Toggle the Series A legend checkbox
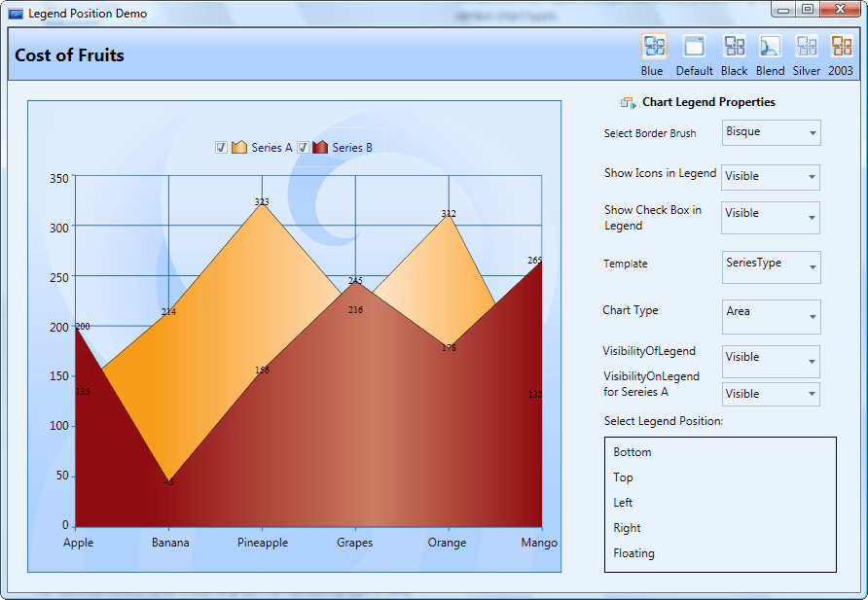 [x=222, y=148]
